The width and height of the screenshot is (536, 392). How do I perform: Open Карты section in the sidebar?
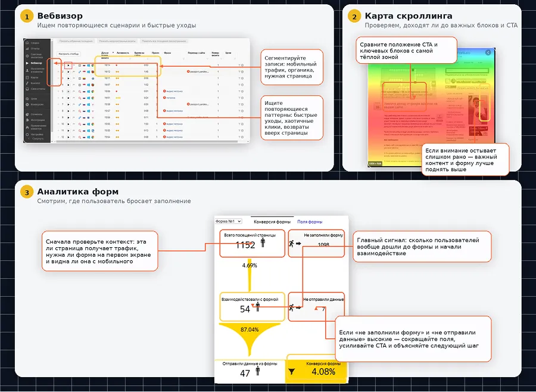point(34,77)
